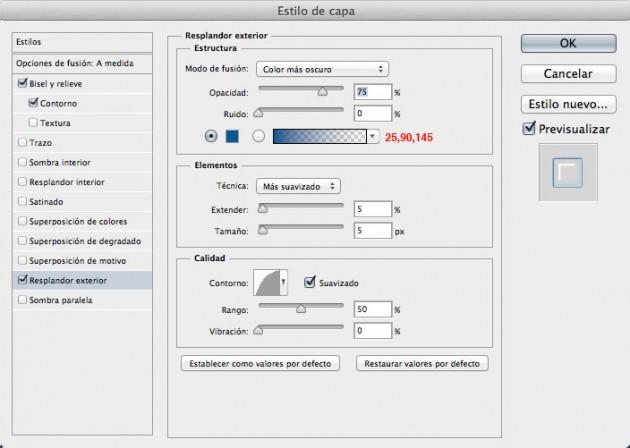Click the blue glow color swatch
Viewport: 630px width, 448px height.
point(232,136)
